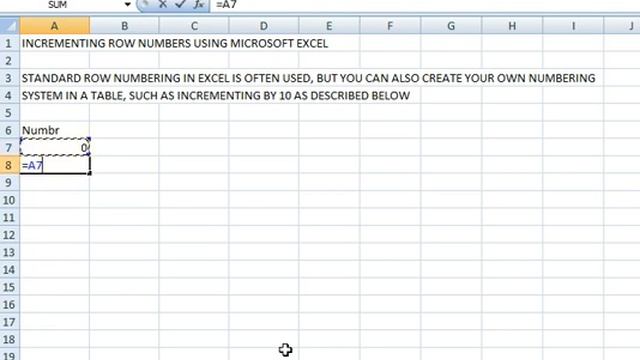Image resolution: width=640 pixels, height=360 pixels.
Task: Select all cells via corner button
Action: point(9,26)
